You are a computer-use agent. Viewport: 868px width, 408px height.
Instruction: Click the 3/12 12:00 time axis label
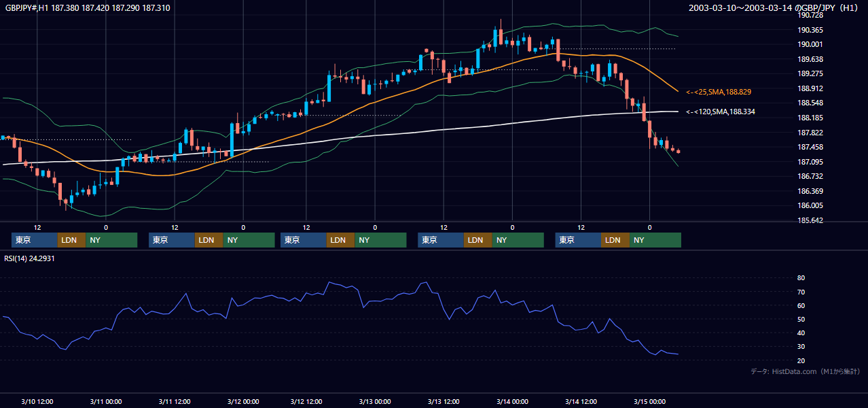[306, 401]
